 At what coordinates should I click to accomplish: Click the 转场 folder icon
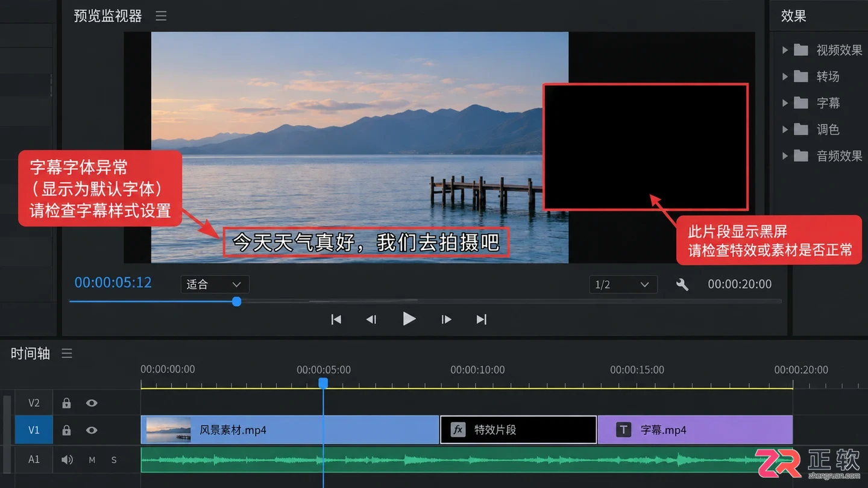tap(801, 77)
